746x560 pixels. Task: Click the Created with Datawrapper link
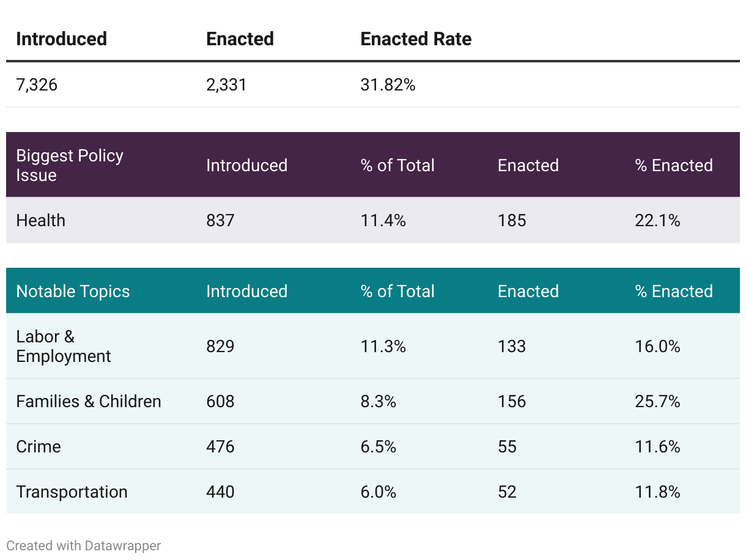(x=84, y=546)
